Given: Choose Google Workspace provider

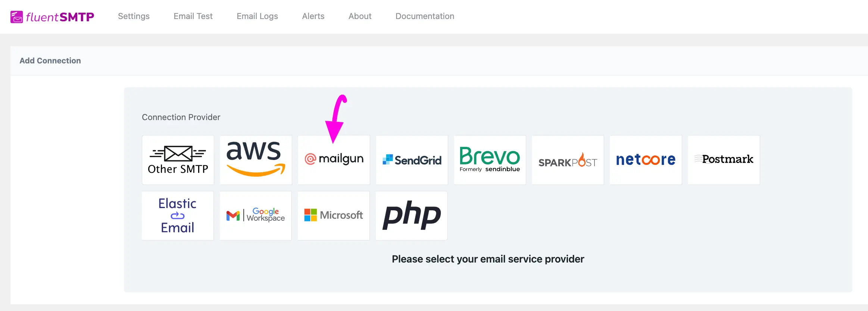Looking at the screenshot, I should point(256,216).
